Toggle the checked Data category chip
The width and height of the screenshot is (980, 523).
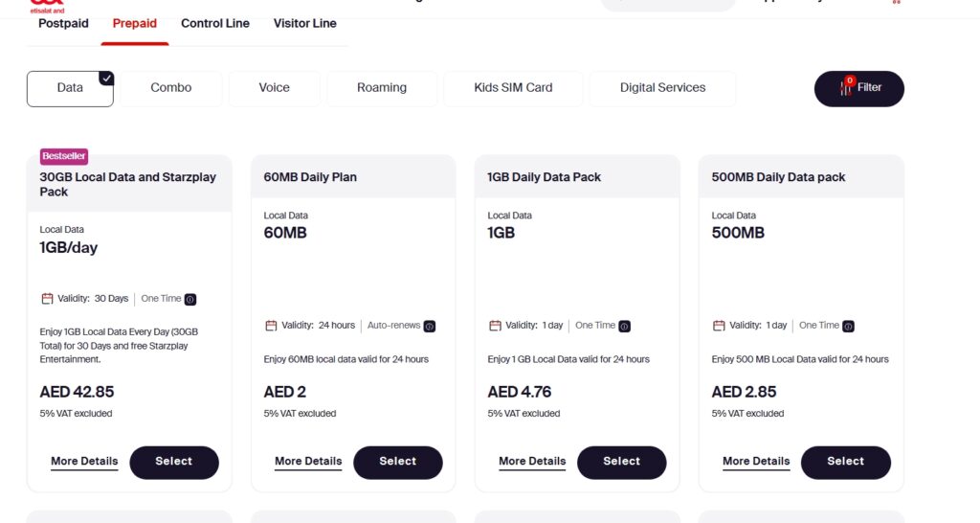click(x=70, y=88)
